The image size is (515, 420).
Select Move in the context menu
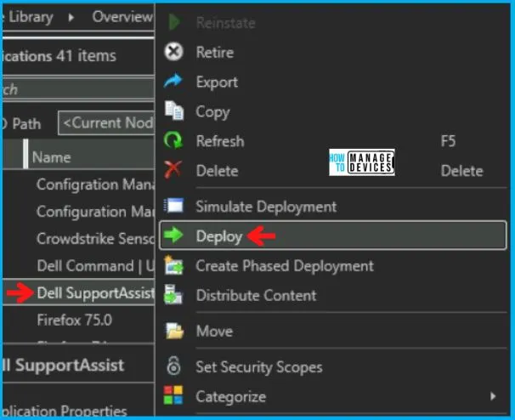(333, 331)
